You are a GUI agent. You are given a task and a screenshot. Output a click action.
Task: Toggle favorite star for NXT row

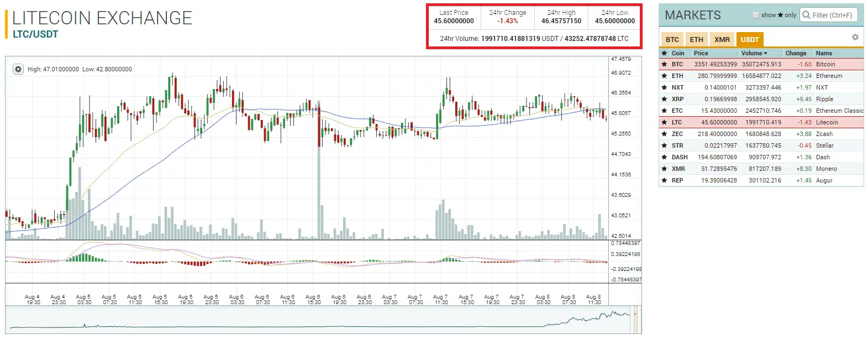(664, 87)
